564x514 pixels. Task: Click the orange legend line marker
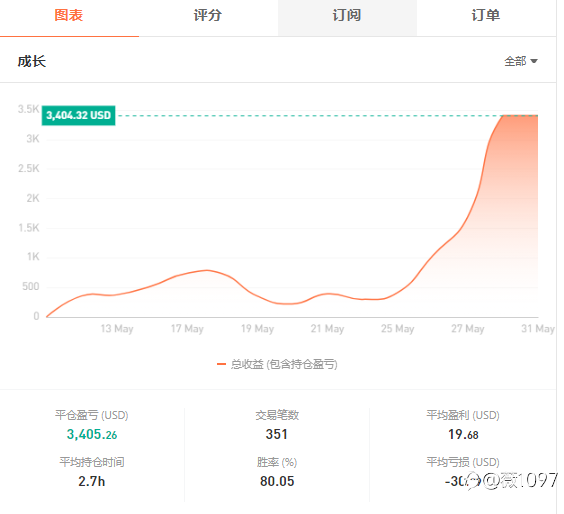click(x=221, y=364)
